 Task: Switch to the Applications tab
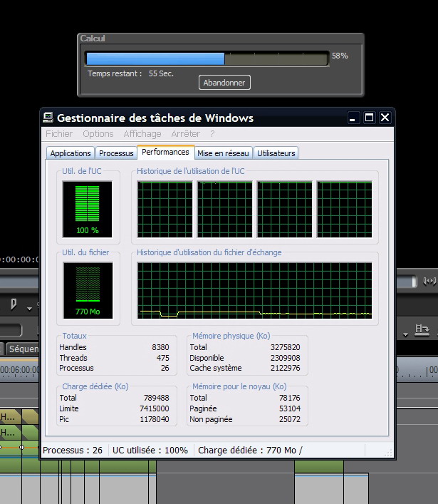[71, 153]
